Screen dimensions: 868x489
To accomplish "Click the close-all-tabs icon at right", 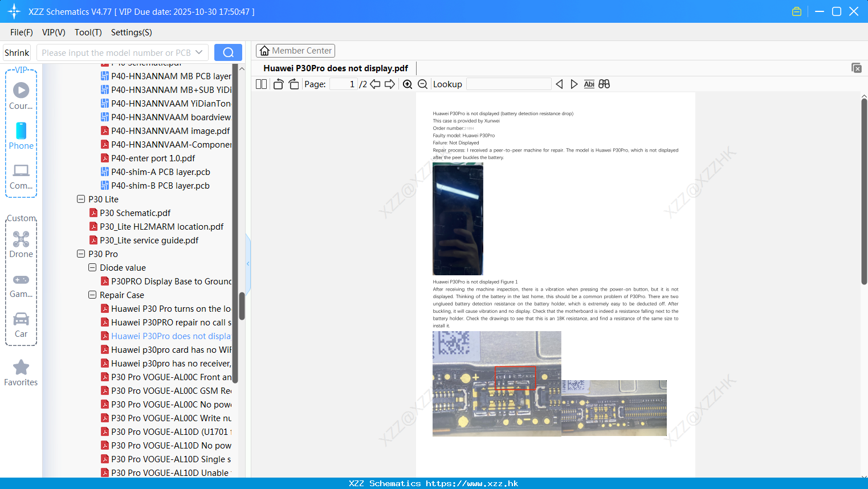I will click(x=856, y=68).
